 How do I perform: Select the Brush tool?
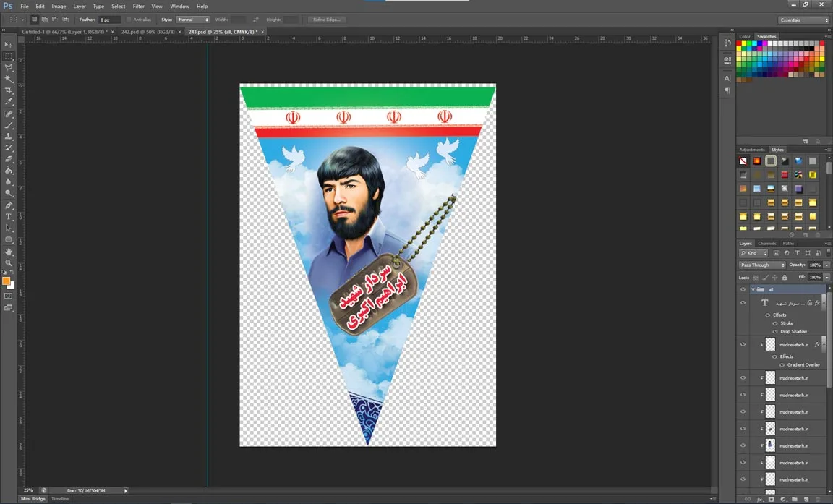(9, 125)
